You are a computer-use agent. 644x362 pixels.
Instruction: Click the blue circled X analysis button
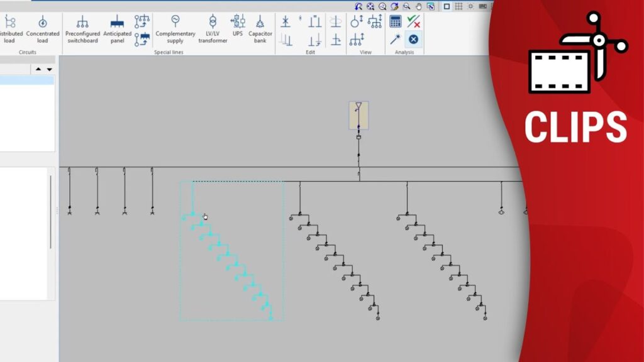pyautogui.click(x=413, y=39)
